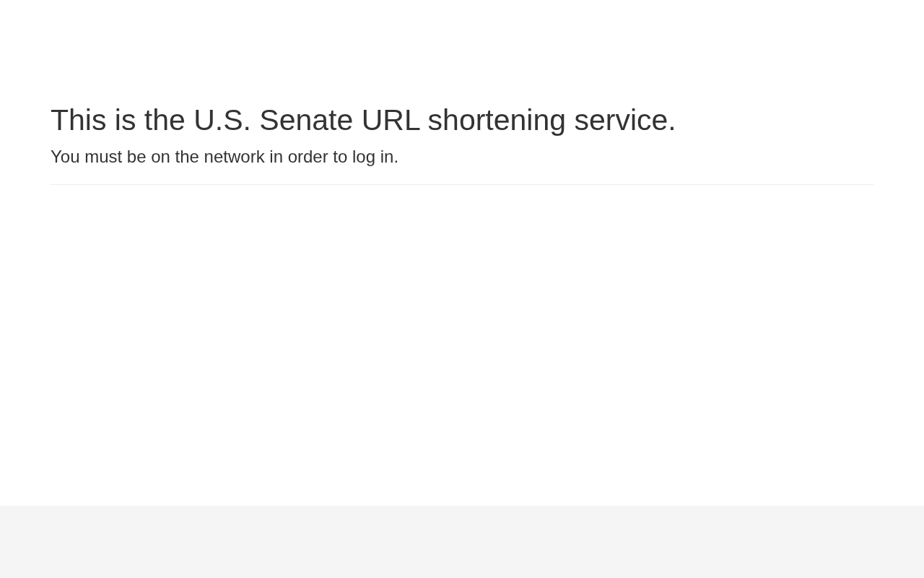
Task: Click the "You must be on the network" message
Action: point(224,157)
